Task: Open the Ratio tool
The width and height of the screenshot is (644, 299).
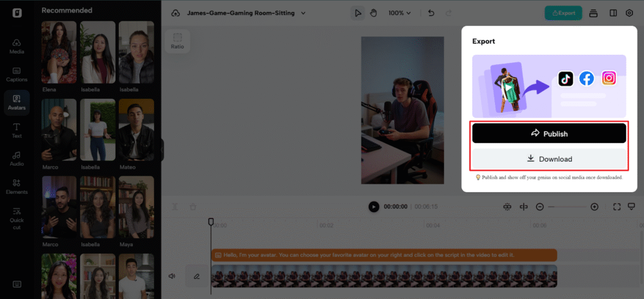Action: (x=177, y=40)
